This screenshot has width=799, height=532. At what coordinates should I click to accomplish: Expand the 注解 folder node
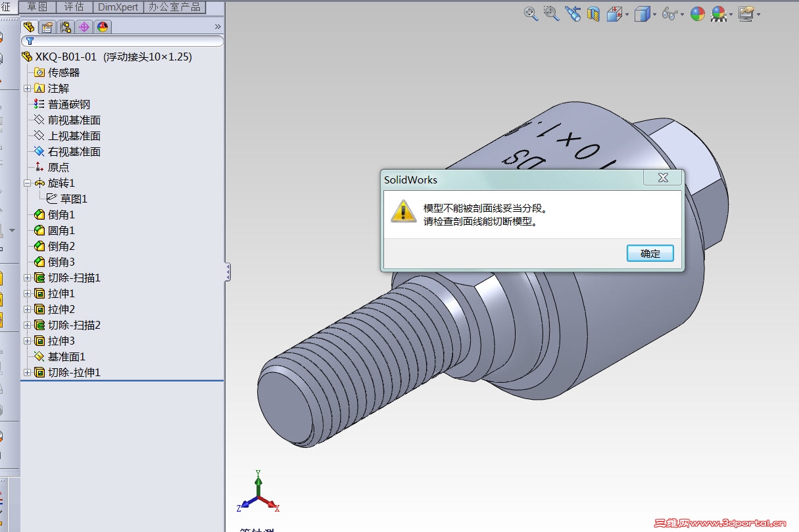pos(27,88)
